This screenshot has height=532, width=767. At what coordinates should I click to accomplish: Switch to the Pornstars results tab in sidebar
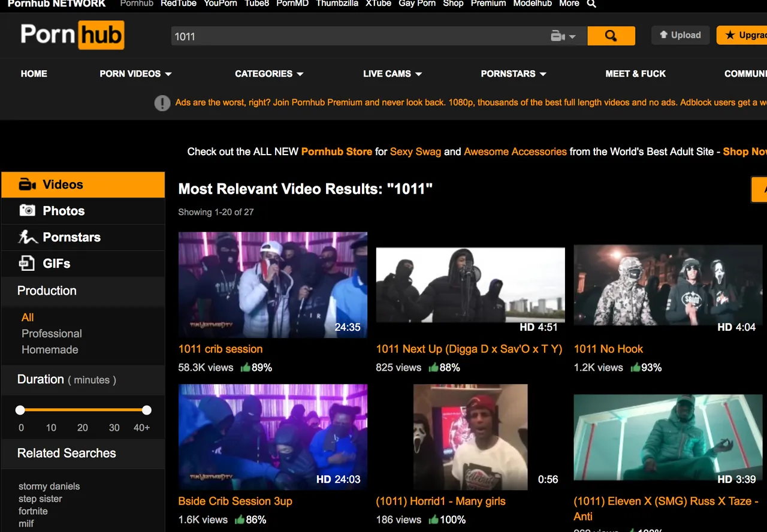click(83, 237)
